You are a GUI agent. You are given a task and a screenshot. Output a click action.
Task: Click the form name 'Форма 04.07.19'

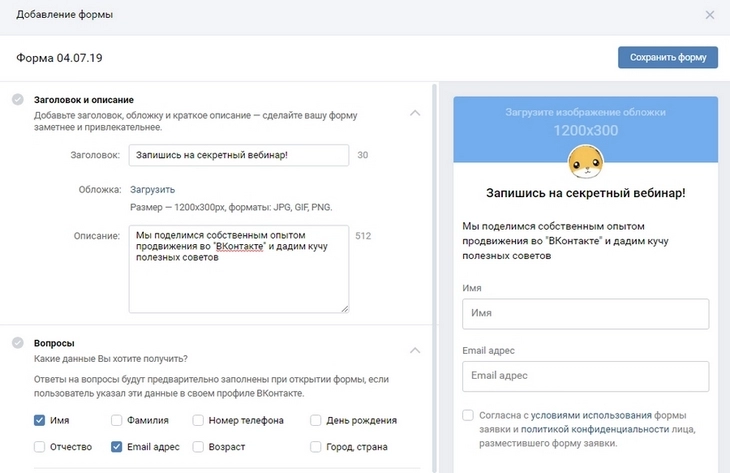pos(59,58)
